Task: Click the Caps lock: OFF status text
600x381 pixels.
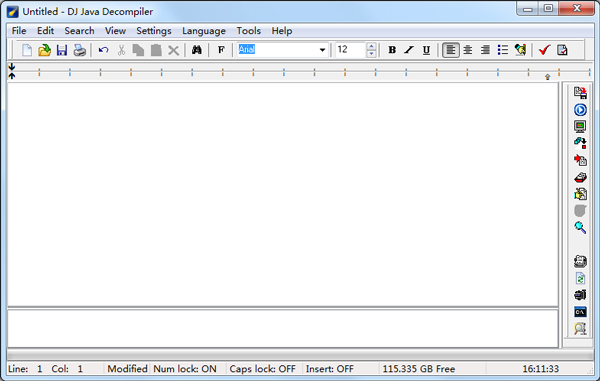Action: [x=262, y=369]
